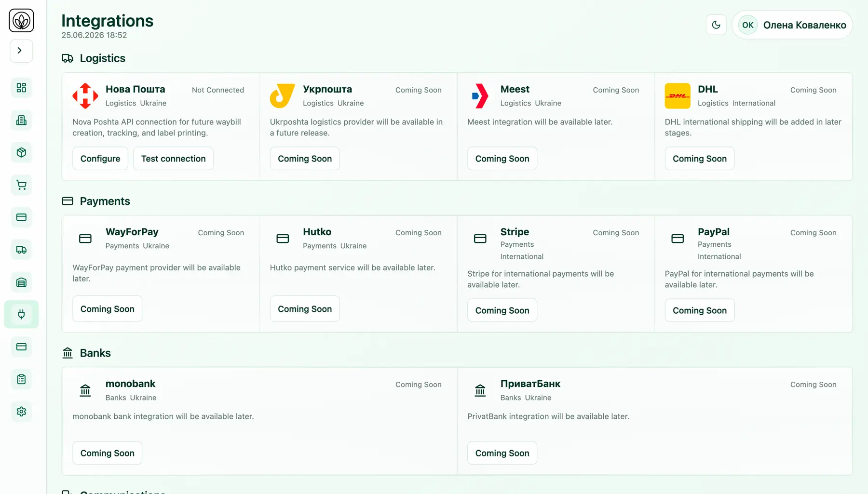The image size is (868, 494).
Task: Click the Banks section heading text
Action: pos(95,353)
